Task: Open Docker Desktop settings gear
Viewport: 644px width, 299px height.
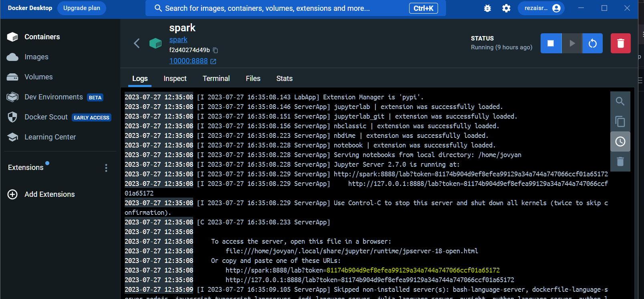Action: 507,8
